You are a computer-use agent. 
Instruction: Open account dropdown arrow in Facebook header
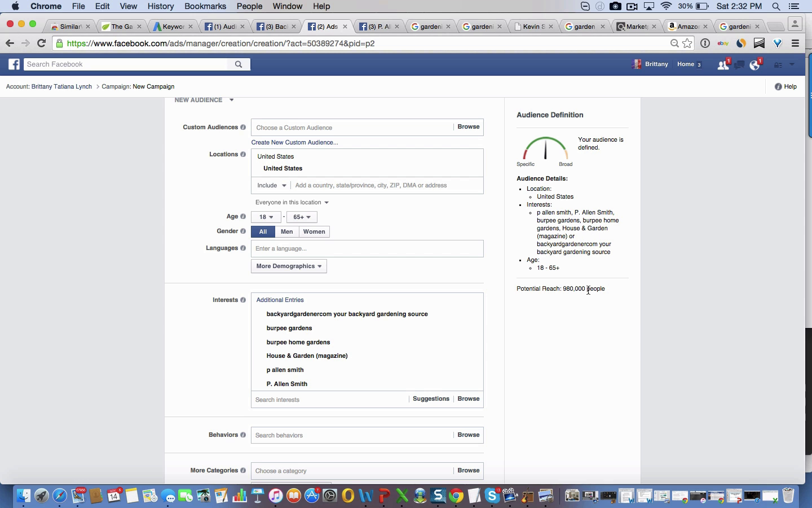coord(792,65)
